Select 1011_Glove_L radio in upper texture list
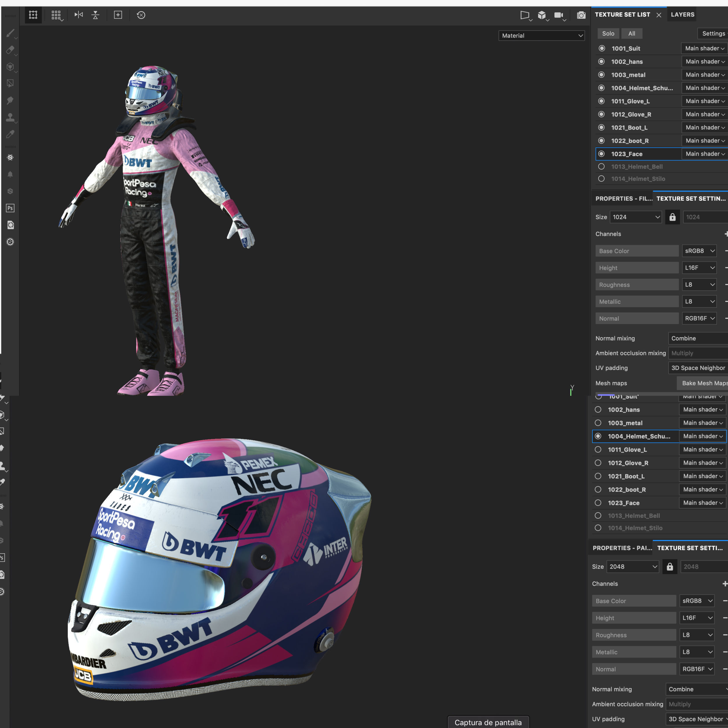 click(602, 101)
